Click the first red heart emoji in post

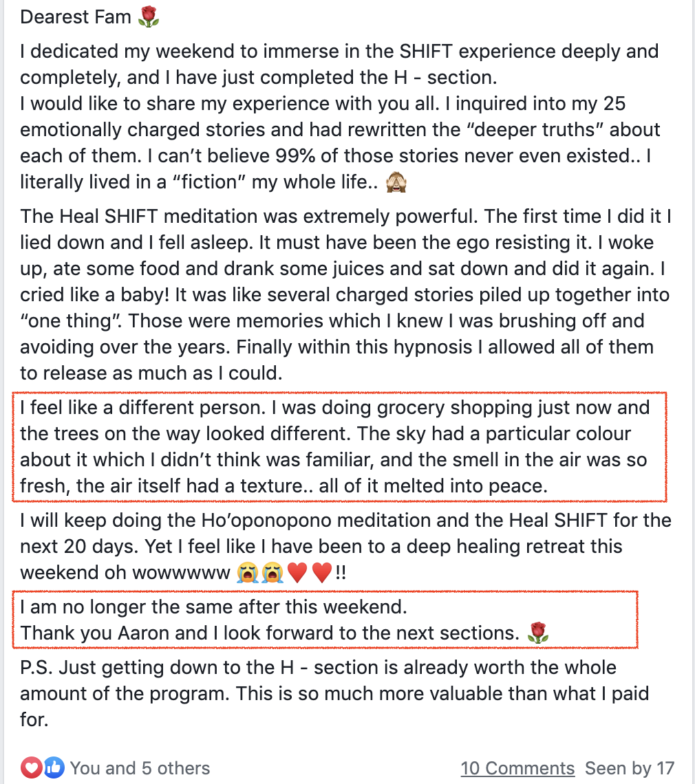[x=297, y=572]
